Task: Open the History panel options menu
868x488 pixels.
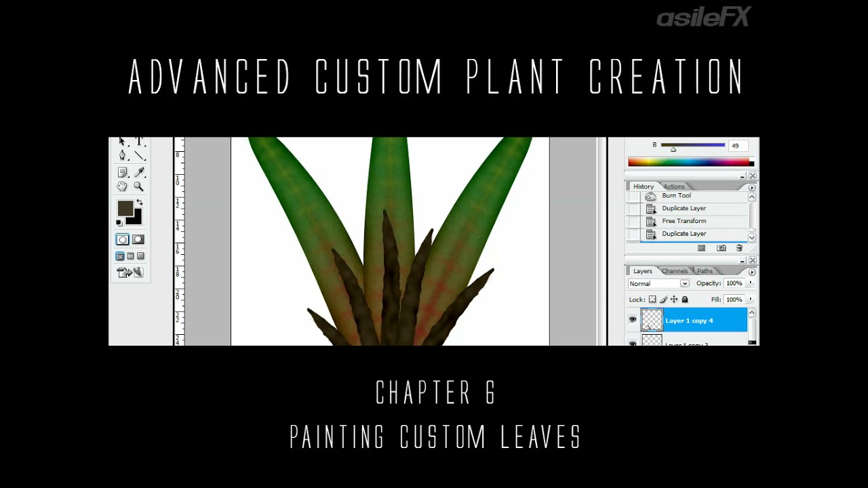Action: [752, 187]
